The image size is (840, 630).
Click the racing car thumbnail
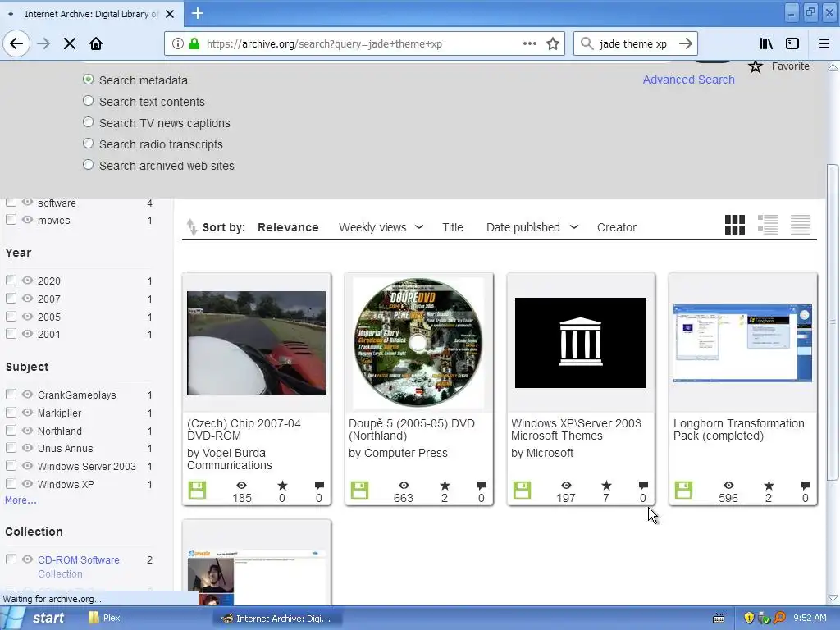[x=256, y=343]
